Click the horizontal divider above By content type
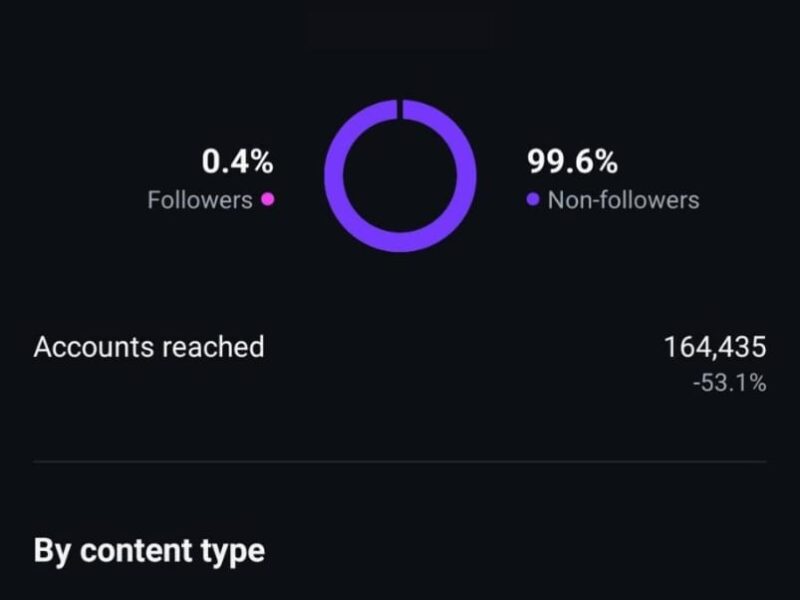 [400, 462]
